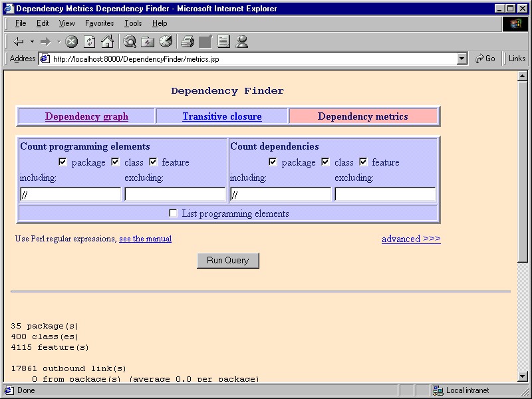Screen dimensions: 532x399
Task: Toggle feature under Count dependencies
Action: click(x=363, y=162)
